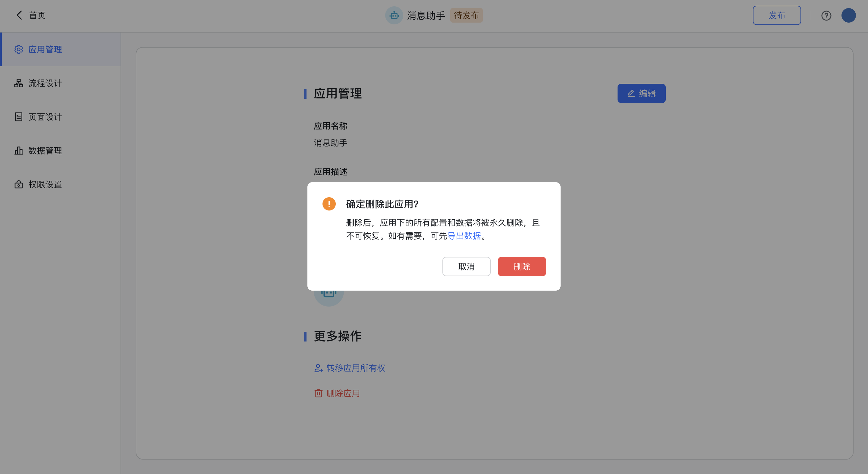Open 流程设计 in the sidebar

click(61, 83)
